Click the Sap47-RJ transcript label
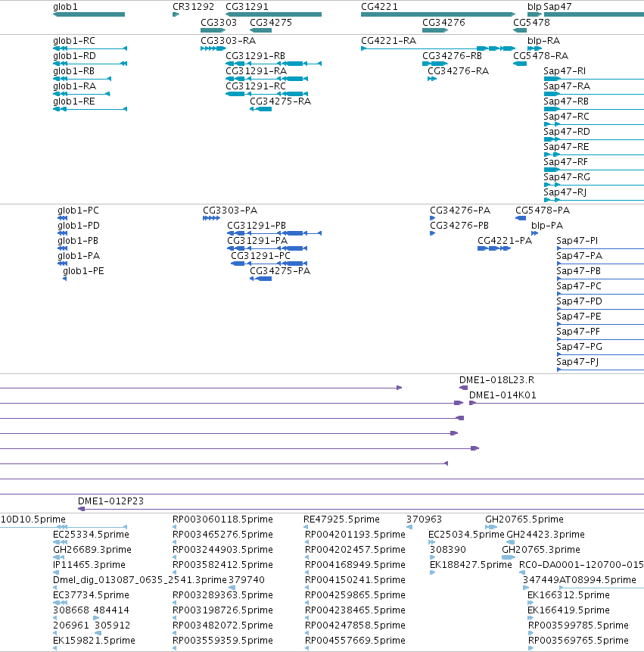 tap(565, 192)
